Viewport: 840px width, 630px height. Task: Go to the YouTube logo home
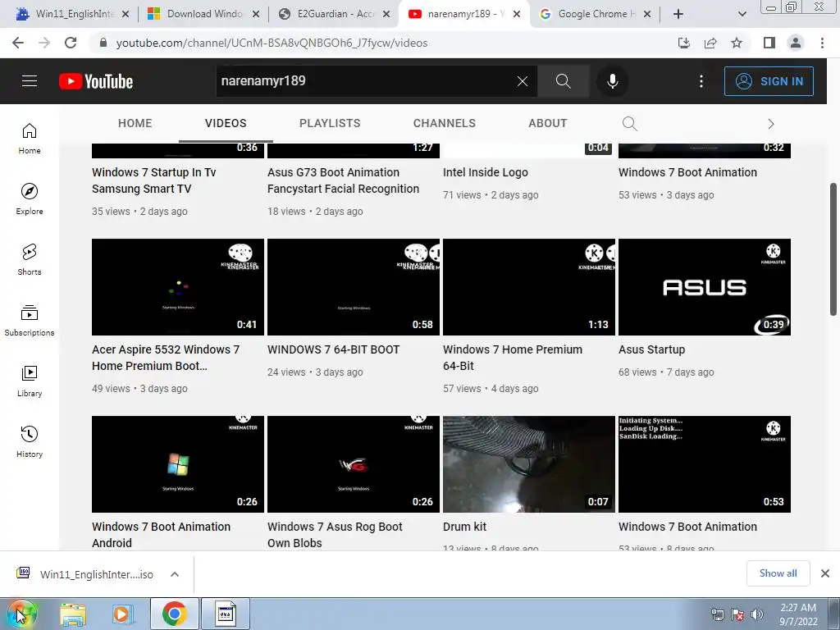[96, 81]
